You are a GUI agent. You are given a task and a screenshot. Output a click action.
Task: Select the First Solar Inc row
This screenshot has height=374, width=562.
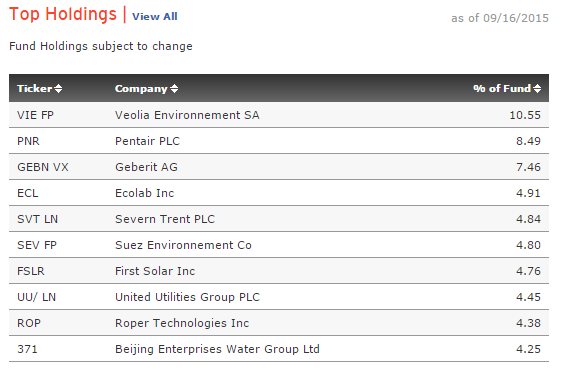pyautogui.click(x=279, y=271)
